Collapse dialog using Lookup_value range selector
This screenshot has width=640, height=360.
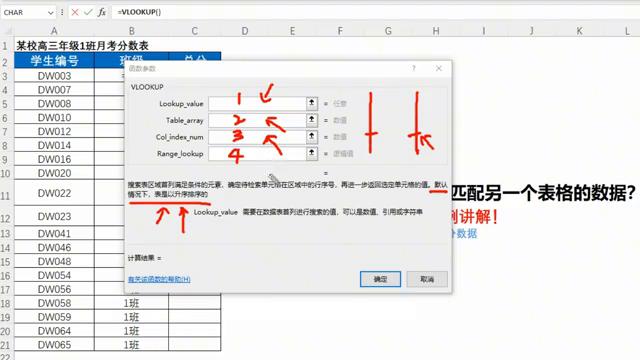tap(312, 103)
